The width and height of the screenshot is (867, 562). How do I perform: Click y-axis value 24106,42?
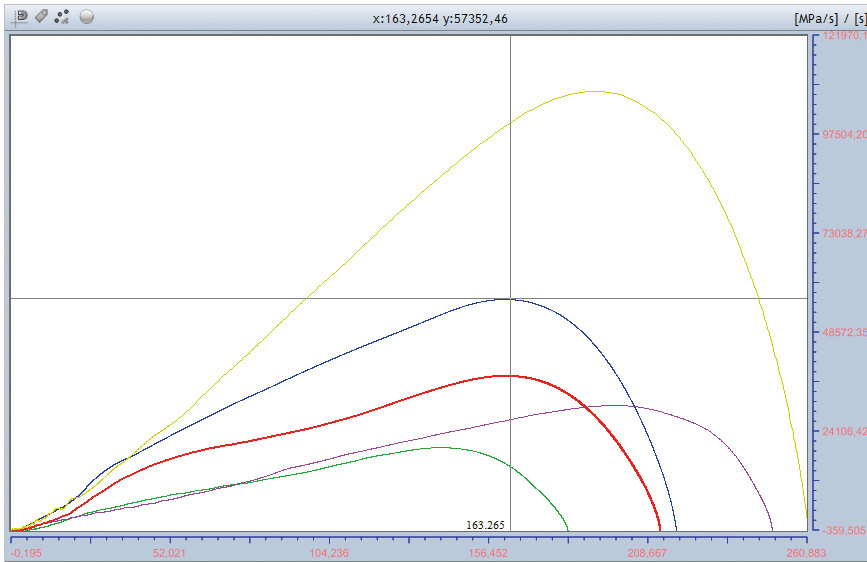point(844,431)
